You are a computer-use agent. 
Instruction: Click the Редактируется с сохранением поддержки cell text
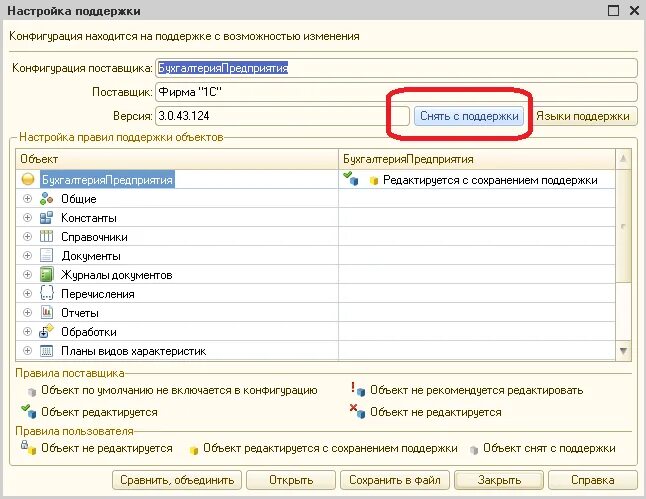point(490,180)
